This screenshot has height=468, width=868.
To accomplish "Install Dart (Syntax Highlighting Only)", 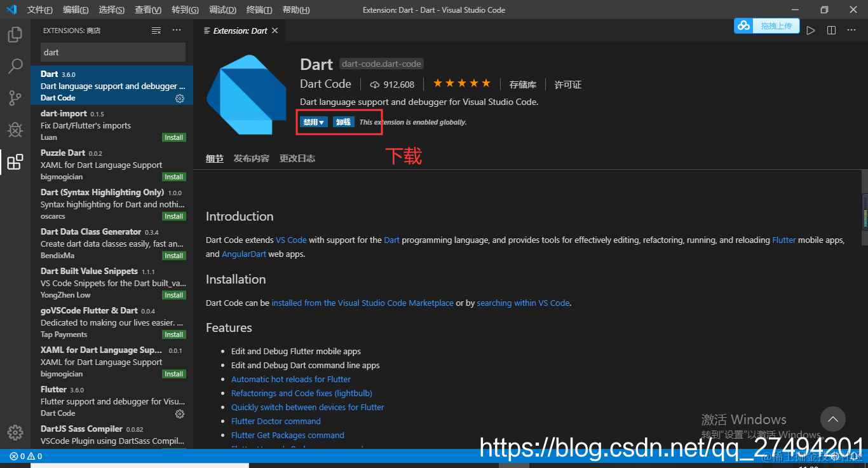I will 173,216.
